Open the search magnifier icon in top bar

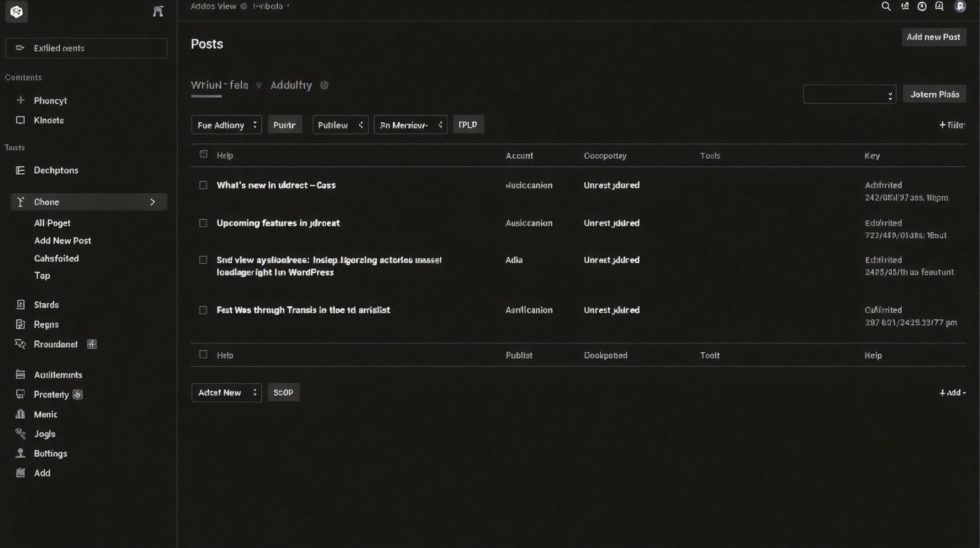pyautogui.click(x=886, y=6)
